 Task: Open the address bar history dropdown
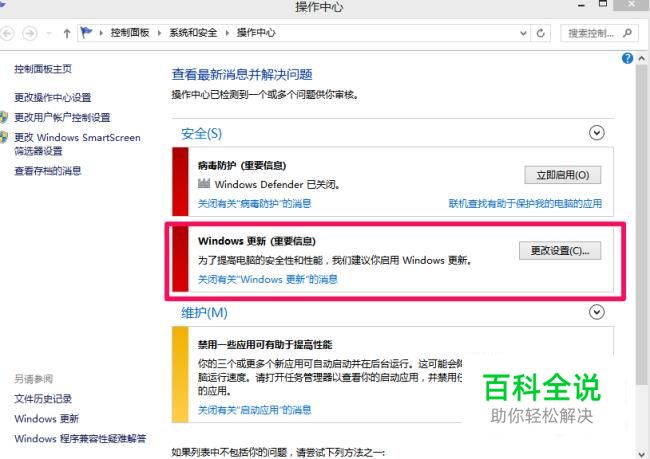pyautogui.click(x=523, y=33)
